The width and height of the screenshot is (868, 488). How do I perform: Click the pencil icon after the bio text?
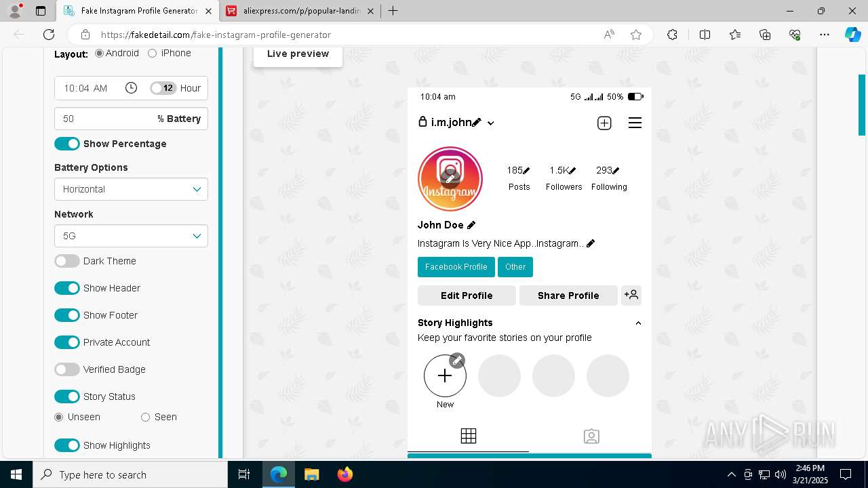coord(591,243)
